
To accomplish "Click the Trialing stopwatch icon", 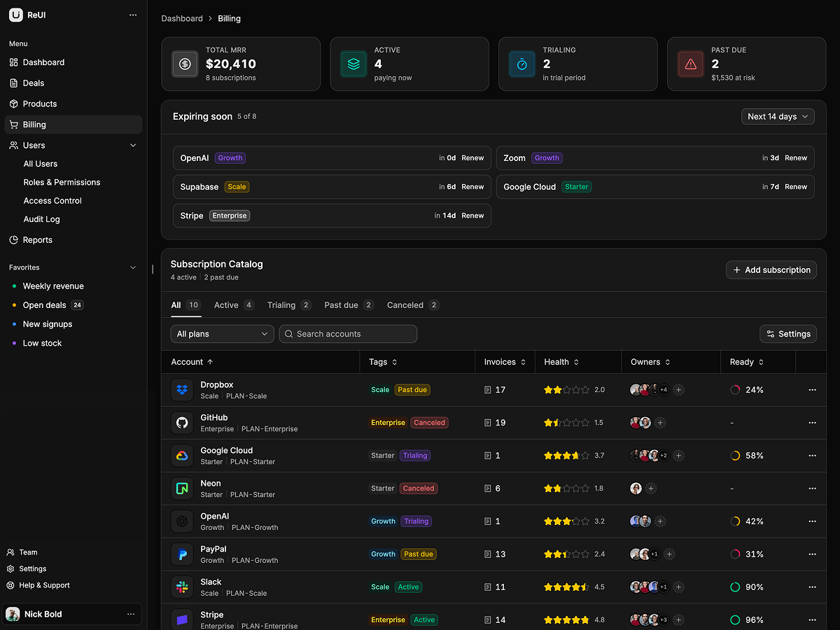I will [522, 64].
